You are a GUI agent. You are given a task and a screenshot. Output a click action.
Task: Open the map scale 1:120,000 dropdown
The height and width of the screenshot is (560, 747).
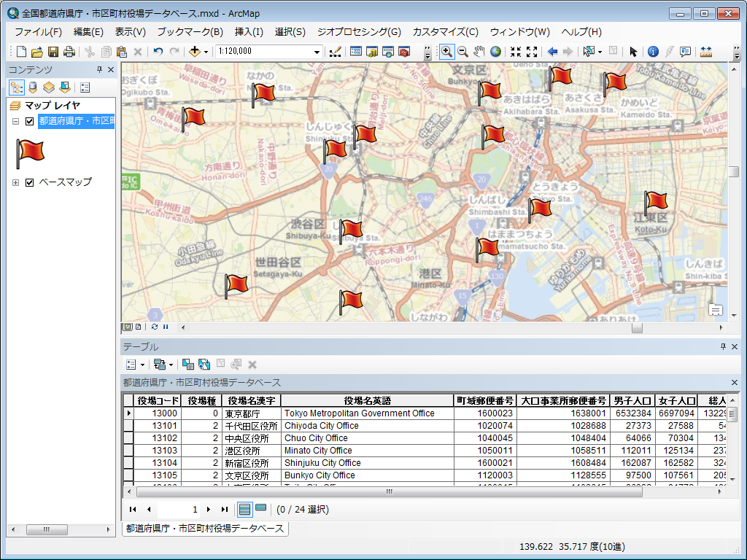[317, 52]
